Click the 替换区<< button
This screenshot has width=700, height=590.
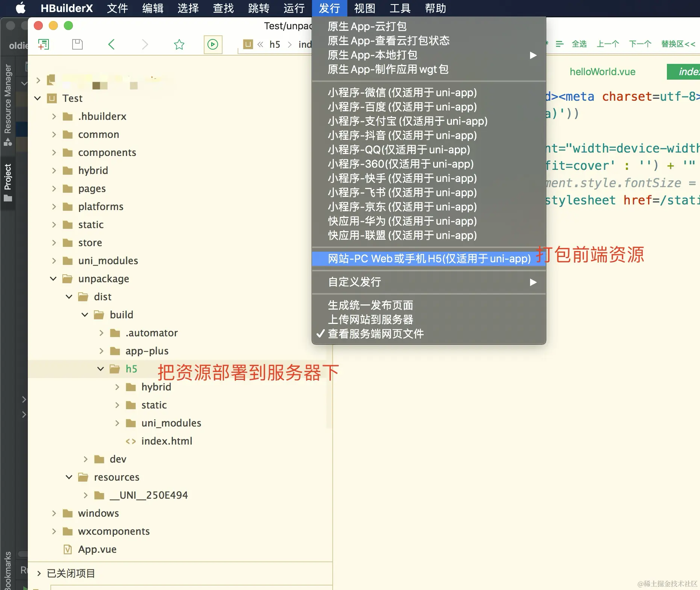coord(678,44)
